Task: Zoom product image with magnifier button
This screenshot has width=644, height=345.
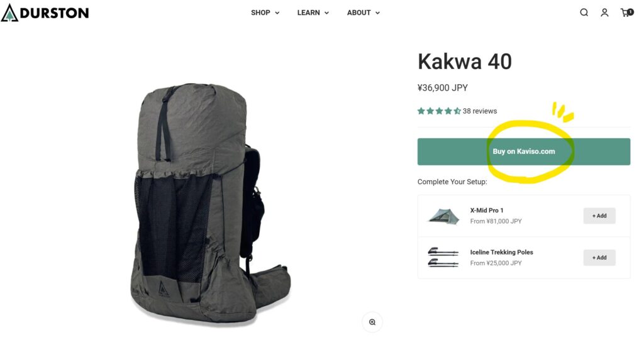Action: coord(372,322)
